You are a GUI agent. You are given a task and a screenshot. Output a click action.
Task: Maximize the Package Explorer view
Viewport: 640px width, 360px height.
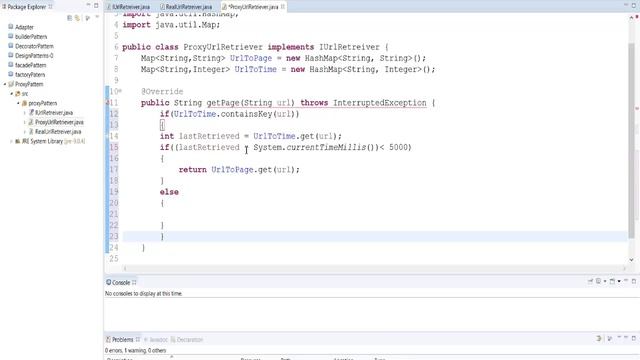pos(96,5)
